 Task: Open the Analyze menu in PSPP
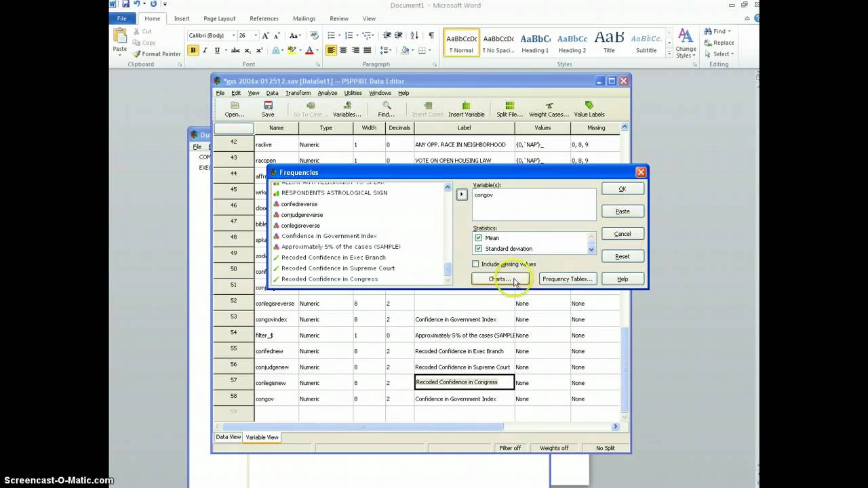pos(327,93)
